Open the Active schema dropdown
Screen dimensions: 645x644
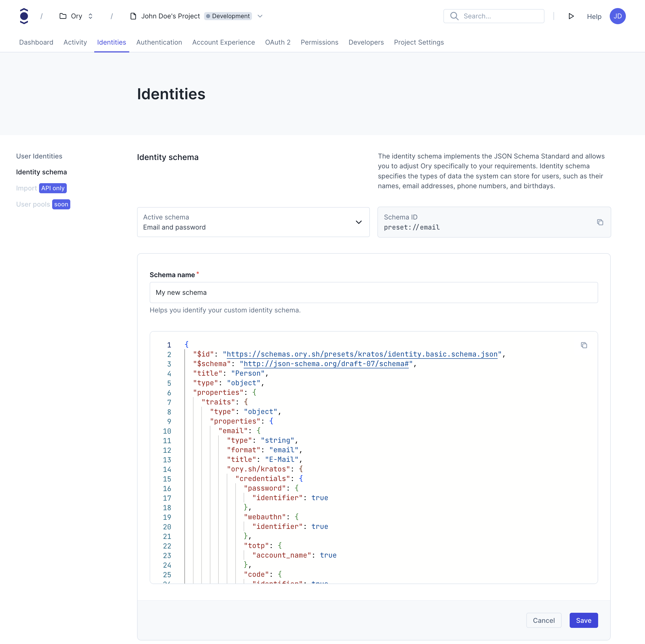coord(359,222)
